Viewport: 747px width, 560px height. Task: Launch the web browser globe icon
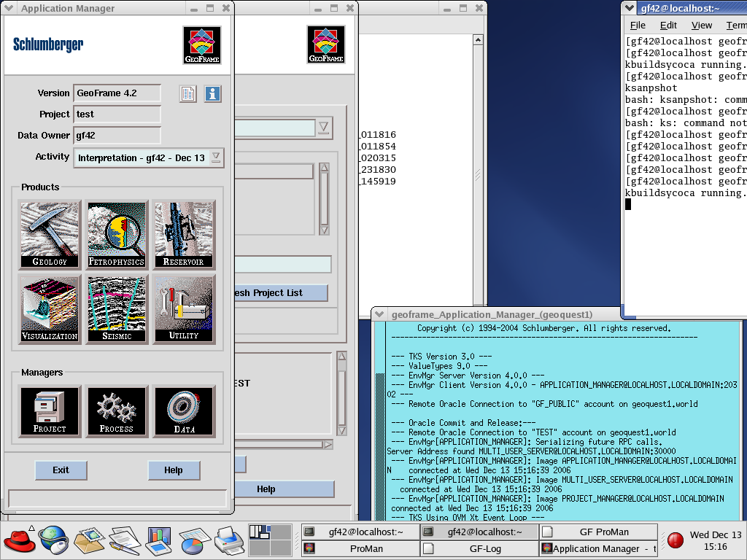(53, 540)
